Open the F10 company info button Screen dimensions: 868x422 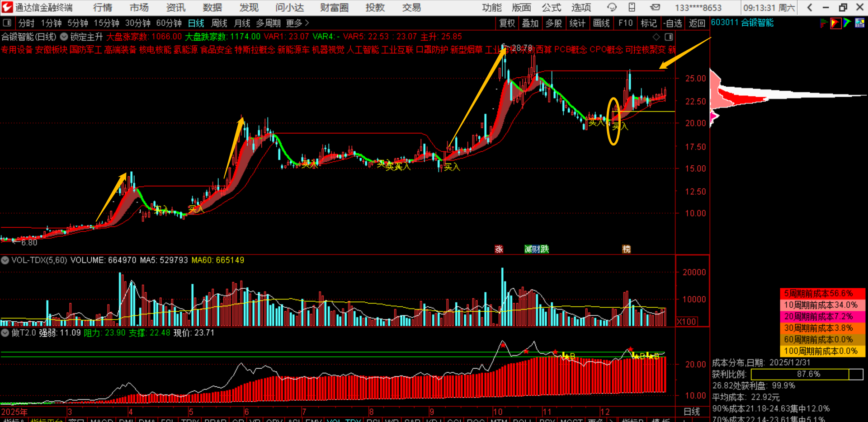[626, 23]
